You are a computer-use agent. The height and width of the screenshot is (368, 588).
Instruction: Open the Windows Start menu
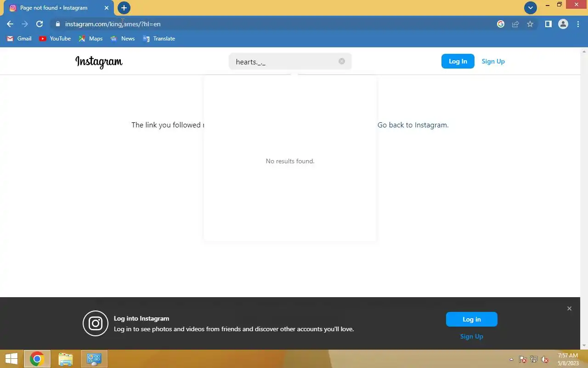tap(11, 359)
